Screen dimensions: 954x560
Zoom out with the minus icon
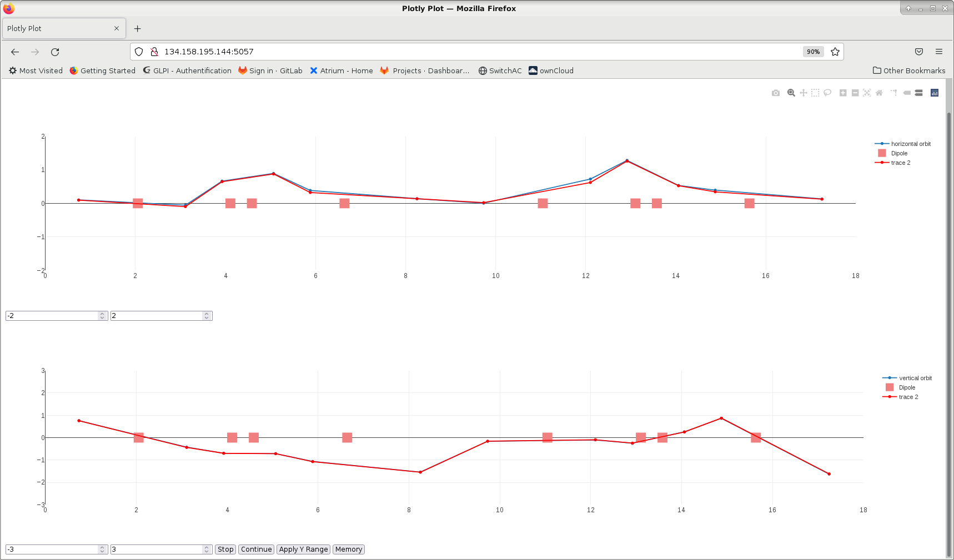(855, 93)
